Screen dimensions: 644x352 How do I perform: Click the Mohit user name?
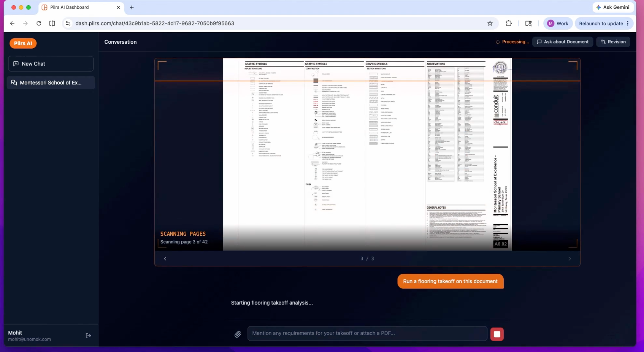click(x=15, y=333)
